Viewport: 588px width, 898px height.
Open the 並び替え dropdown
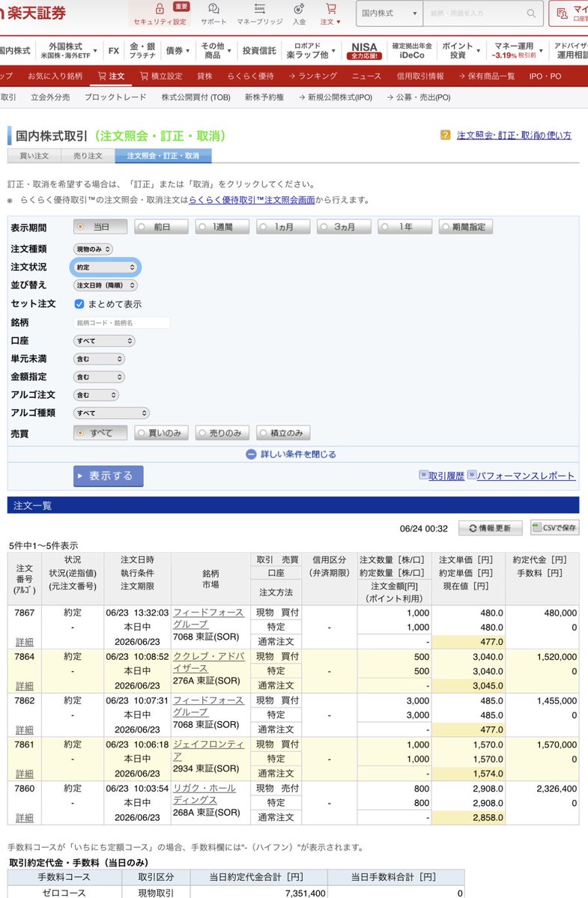coord(106,285)
